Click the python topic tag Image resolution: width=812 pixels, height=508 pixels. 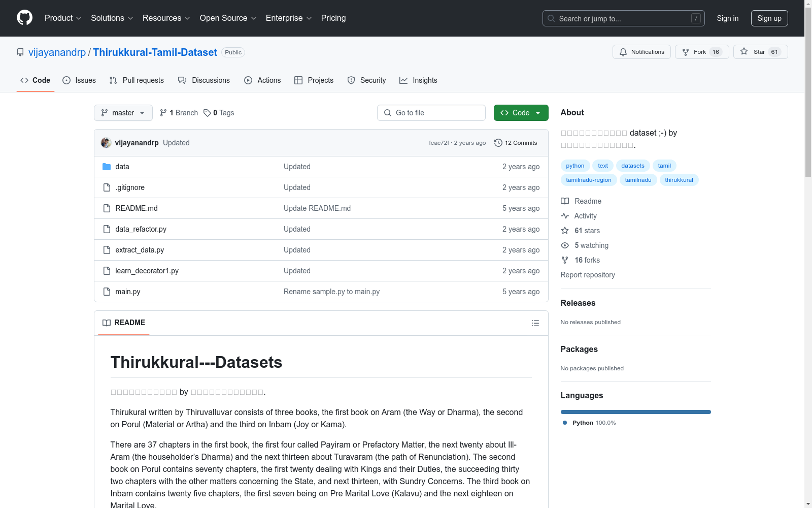click(x=575, y=166)
